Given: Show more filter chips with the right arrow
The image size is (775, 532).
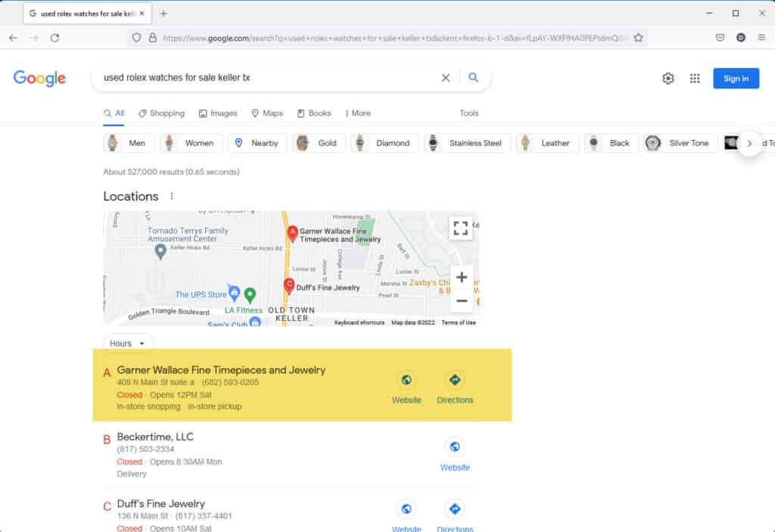Looking at the screenshot, I should tap(749, 143).
